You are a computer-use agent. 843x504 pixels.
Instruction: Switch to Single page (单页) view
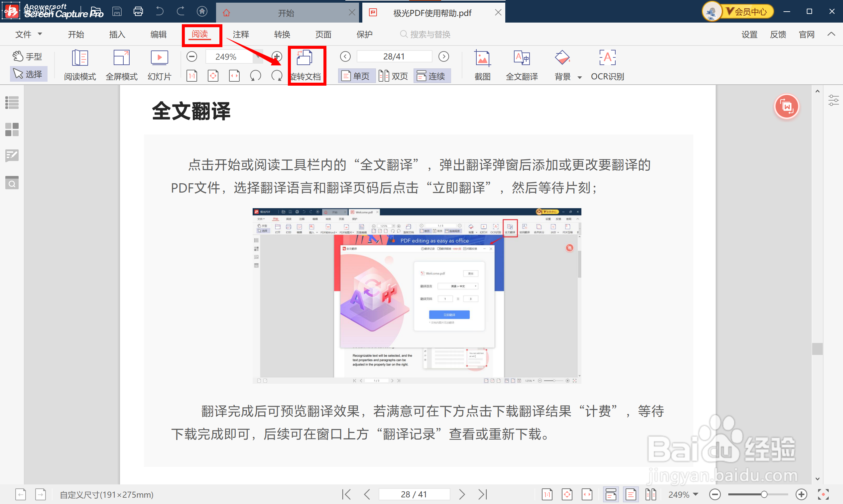click(356, 76)
